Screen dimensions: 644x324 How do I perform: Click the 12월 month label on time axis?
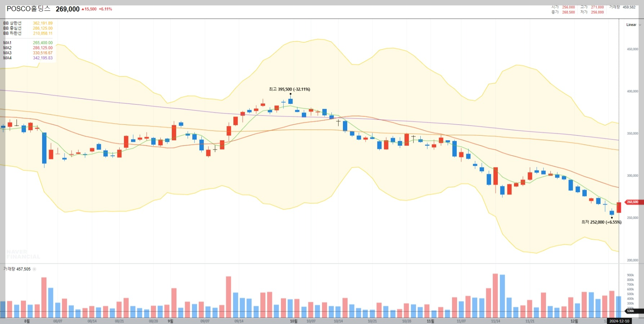tap(574, 321)
